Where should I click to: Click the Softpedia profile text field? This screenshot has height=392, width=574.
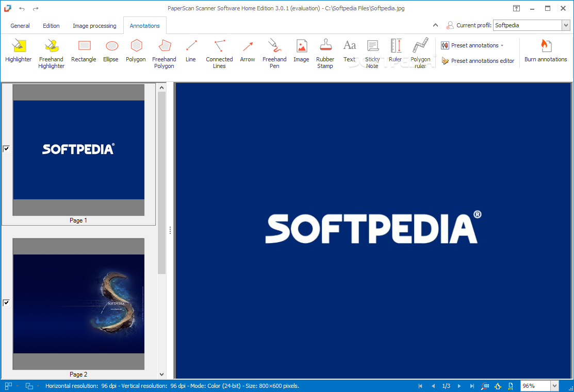tap(528, 25)
